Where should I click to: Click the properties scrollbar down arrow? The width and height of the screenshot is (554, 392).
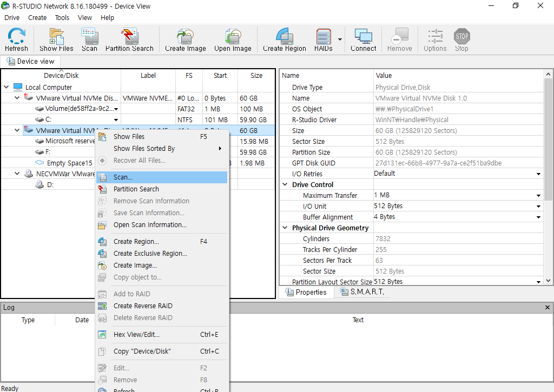click(548, 281)
